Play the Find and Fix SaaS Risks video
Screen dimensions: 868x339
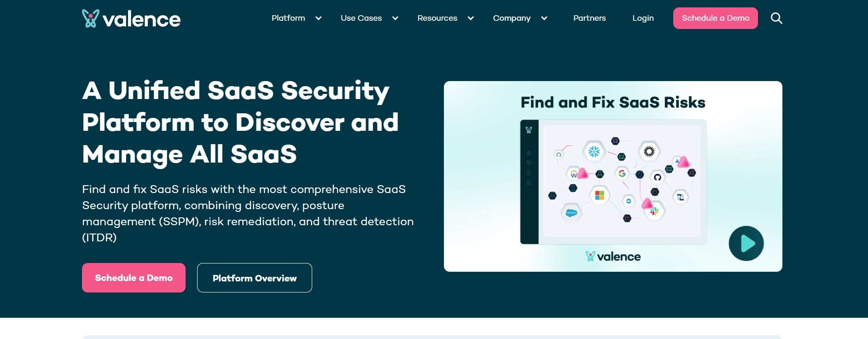pos(746,243)
